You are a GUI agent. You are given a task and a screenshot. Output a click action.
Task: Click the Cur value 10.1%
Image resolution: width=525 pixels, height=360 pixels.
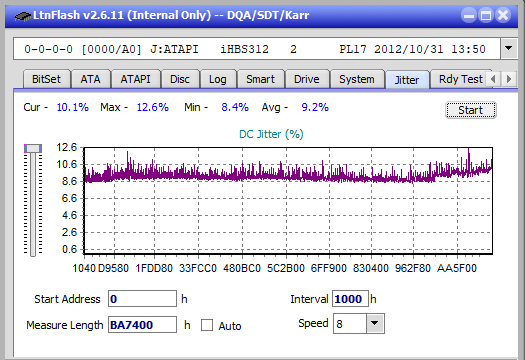[x=72, y=107]
